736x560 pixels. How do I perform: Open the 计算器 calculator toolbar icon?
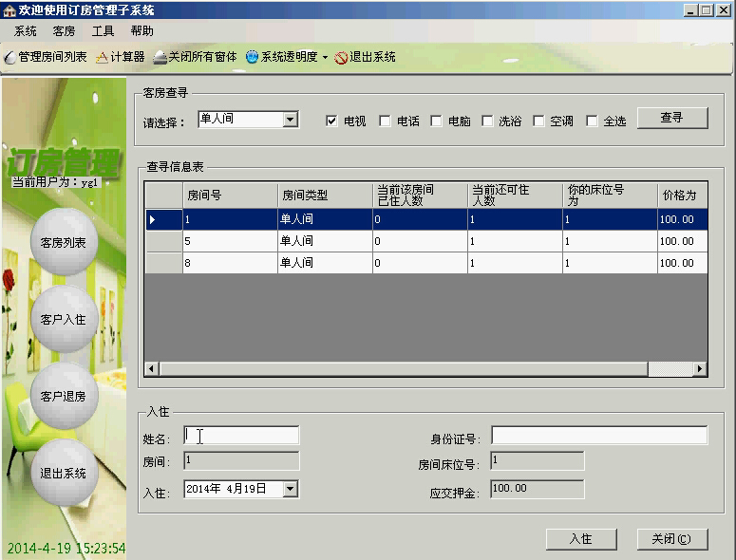point(102,57)
